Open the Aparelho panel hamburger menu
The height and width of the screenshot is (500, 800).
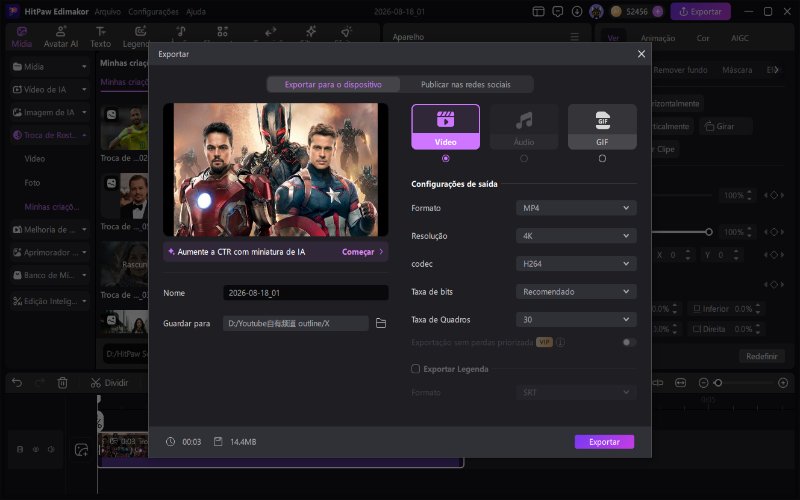pos(574,37)
